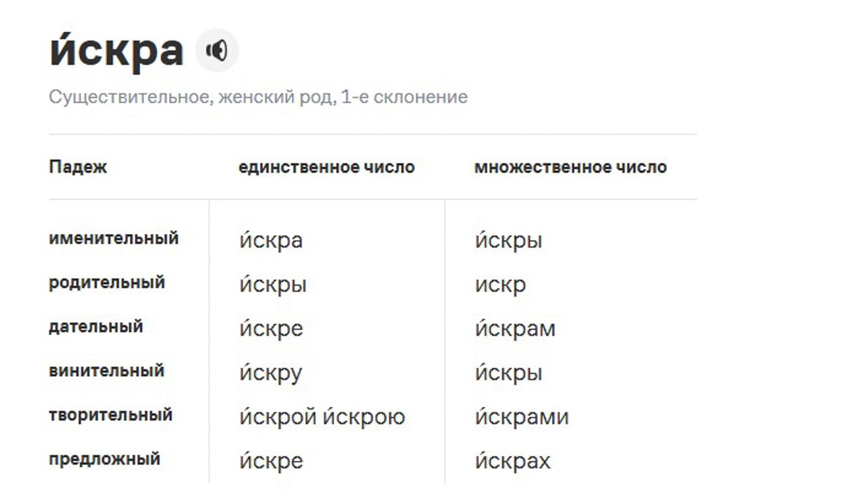Click the column header единственное число
The height and width of the screenshot is (504, 848).
tap(326, 167)
